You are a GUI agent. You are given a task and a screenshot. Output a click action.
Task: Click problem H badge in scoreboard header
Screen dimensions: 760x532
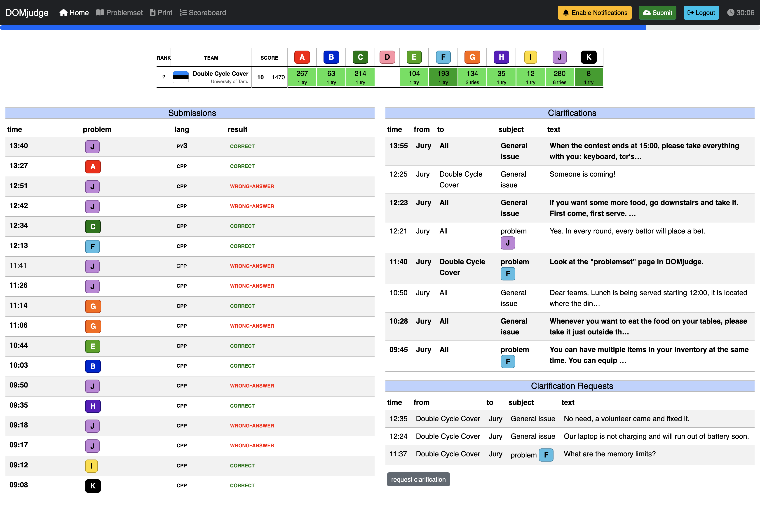point(501,57)
